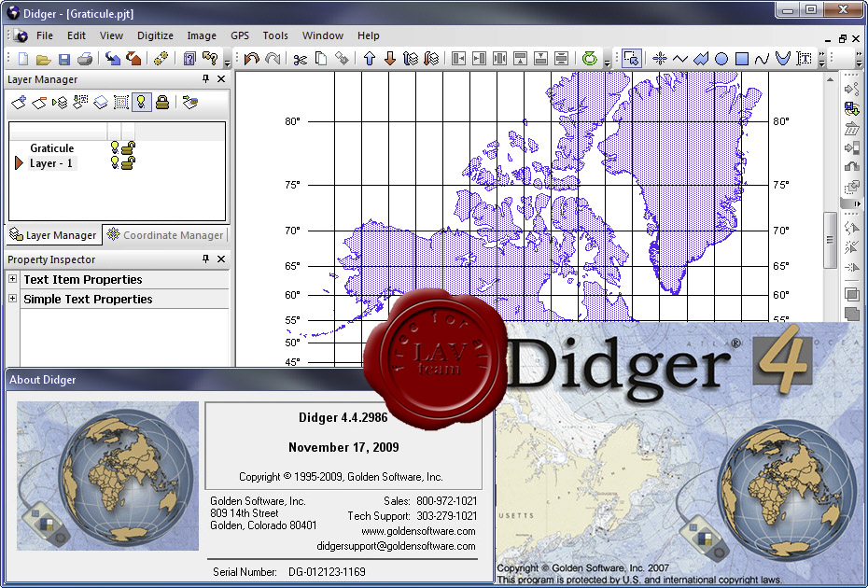
Task: Click the Export icon with the orange arrow
Action: (133, 59)
